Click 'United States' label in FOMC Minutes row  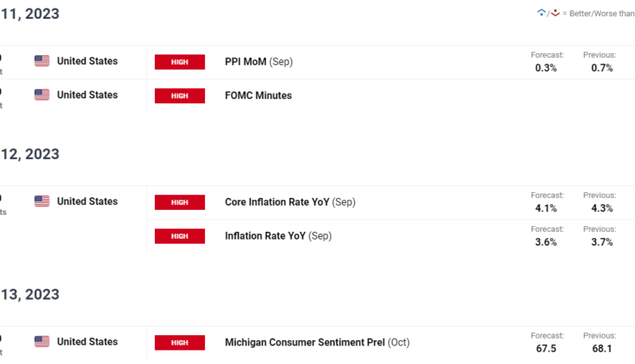87,95
